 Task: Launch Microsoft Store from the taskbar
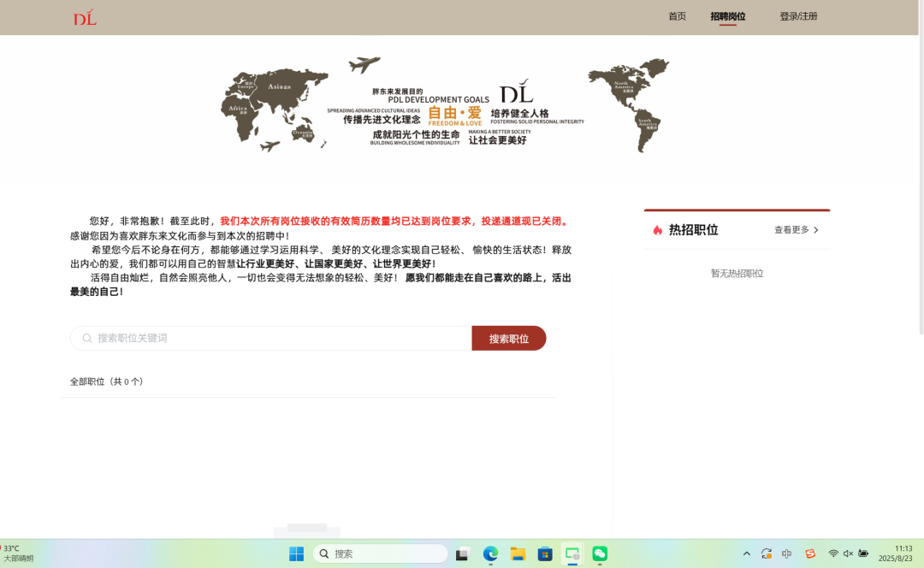click(545, 554)
